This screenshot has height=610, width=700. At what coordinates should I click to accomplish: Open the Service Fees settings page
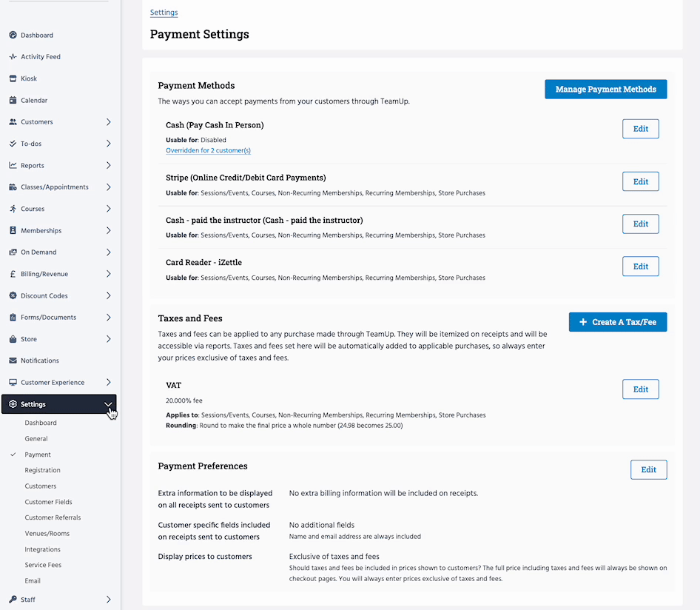click(x=43, y=565)
